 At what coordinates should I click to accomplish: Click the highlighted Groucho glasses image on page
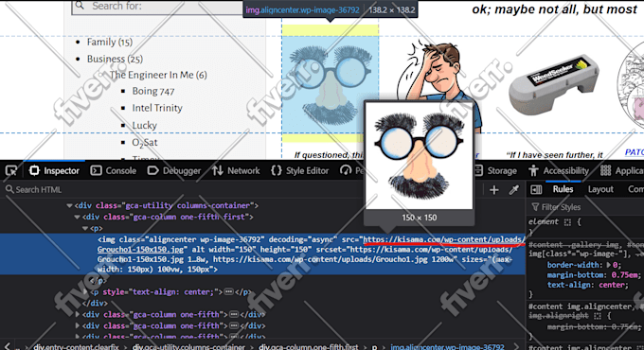330,84
